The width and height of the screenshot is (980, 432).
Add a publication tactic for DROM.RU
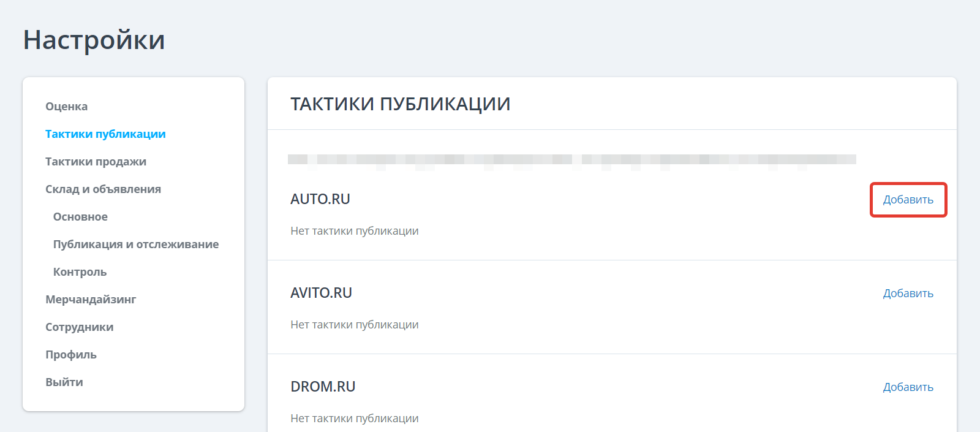tap(908, 387)
